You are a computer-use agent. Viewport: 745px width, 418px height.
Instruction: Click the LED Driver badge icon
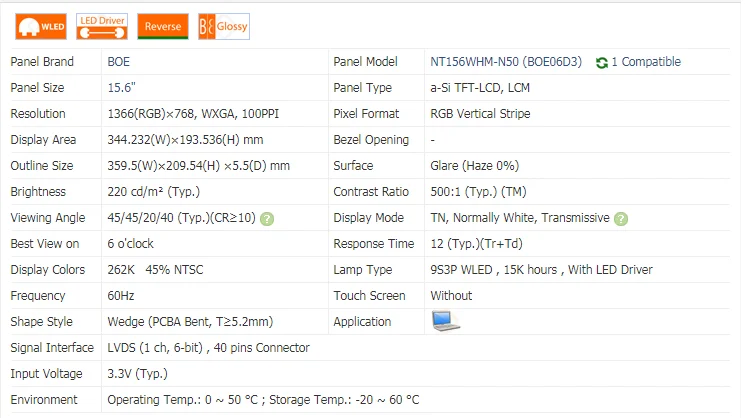(x=102, y=27)
